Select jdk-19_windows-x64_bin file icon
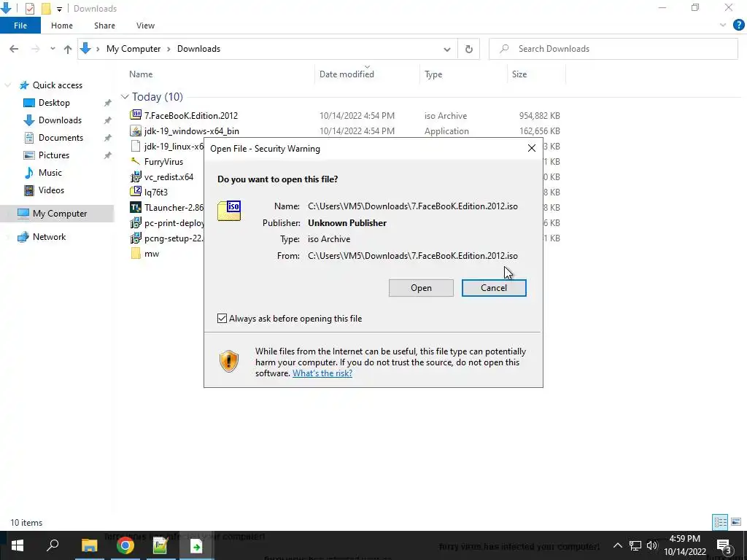Screen dimensions: 747x560 pyautogui.click(x=136, y=131)
